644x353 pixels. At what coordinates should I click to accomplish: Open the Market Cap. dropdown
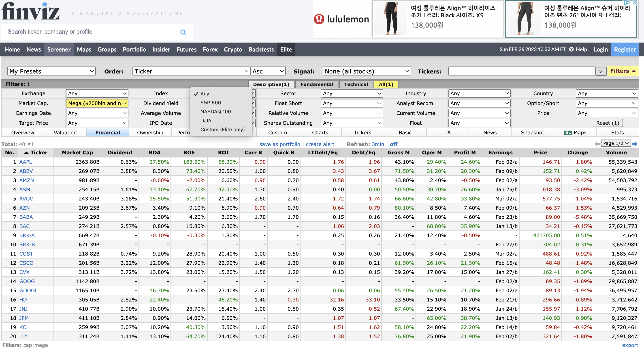[97, 103]
